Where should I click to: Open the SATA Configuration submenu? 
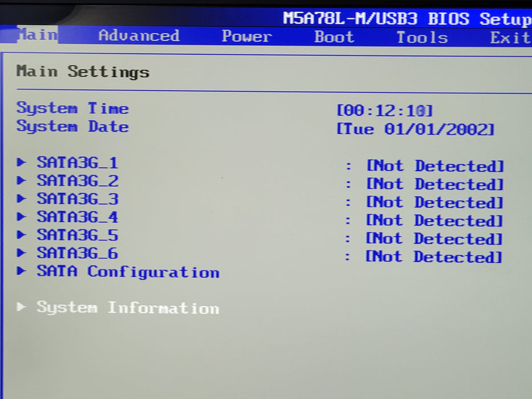coord(128,272)
